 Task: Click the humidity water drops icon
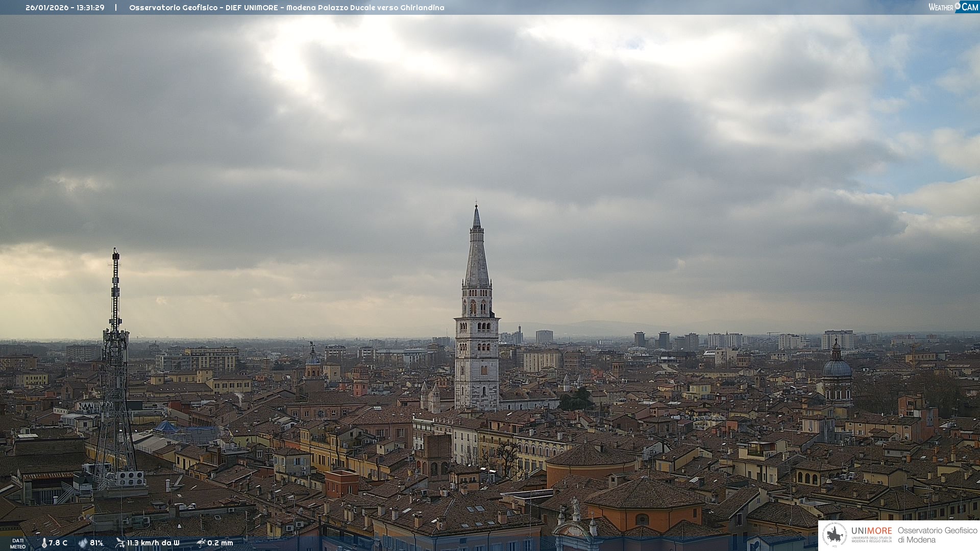pos(83,543)
